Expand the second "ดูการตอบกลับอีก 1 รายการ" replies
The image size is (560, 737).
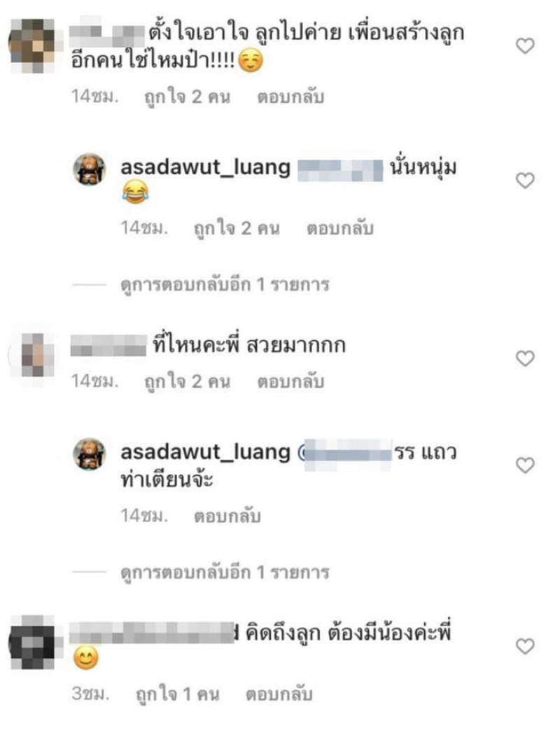(225, 573)
